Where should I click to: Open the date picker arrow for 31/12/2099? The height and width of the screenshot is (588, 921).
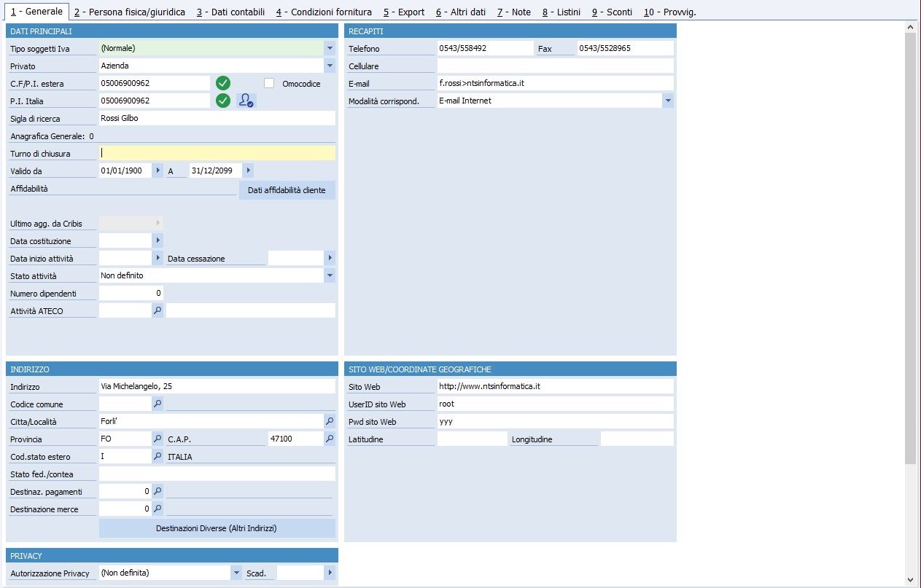[x=248, y=171]
